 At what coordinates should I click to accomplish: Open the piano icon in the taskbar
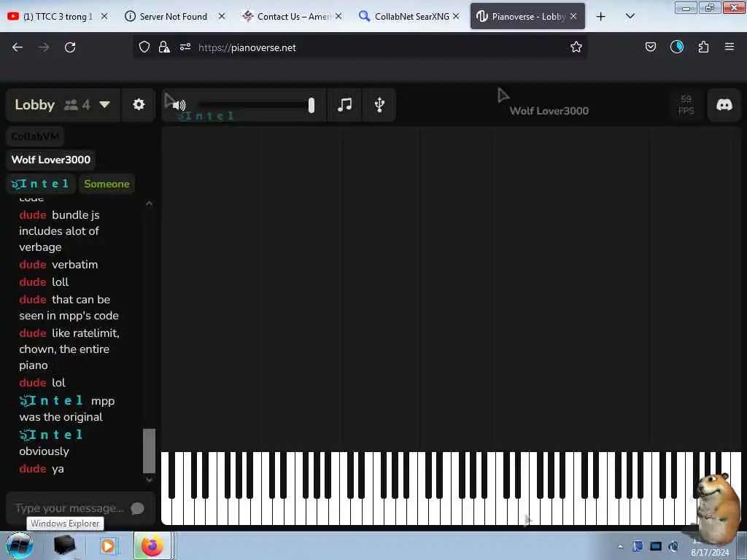[64, 545]
